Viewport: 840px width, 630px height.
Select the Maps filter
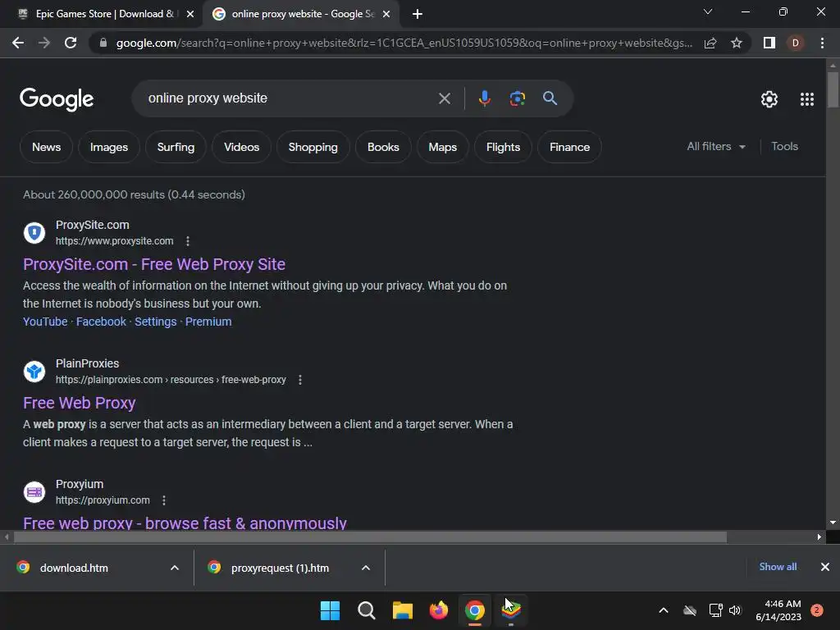[442, 147]
